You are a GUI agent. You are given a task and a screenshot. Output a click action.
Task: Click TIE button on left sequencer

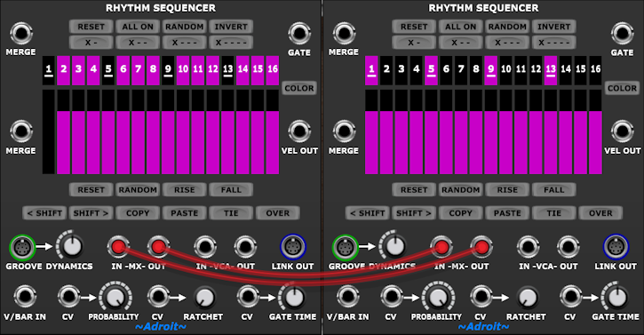pyautogui.click(x=231, y=213)
